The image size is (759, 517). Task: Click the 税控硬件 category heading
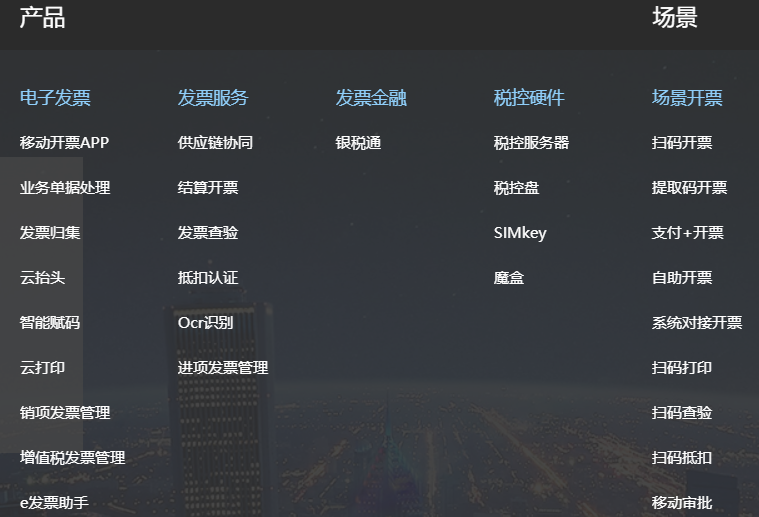529,98
